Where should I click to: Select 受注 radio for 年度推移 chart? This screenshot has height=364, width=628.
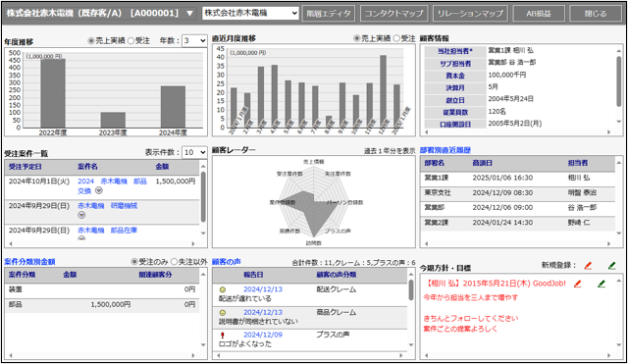[x=131, y=41]
